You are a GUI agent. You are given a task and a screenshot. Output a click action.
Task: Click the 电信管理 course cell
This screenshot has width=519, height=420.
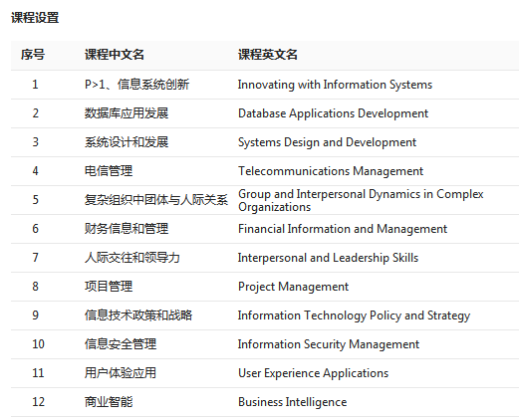tap(109, 171)
